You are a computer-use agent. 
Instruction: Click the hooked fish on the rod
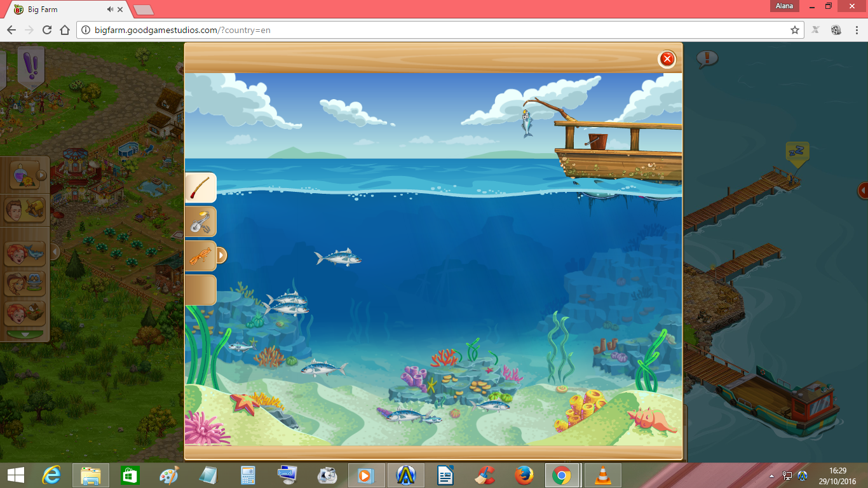(x=526, y=123)
